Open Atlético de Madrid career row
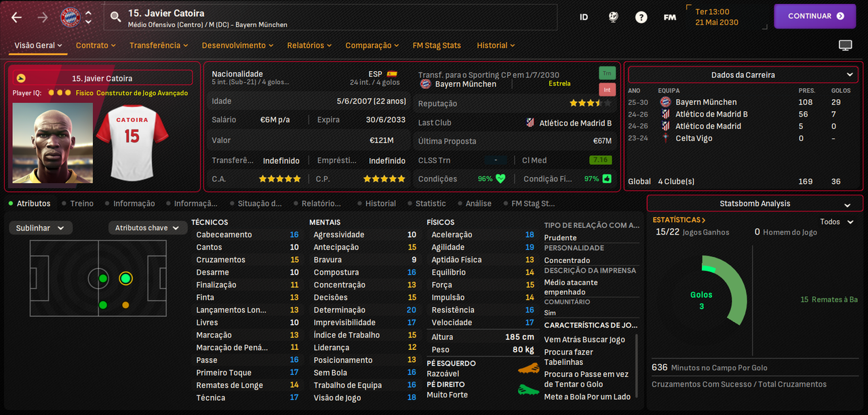The height and width of the screenshot is (415, 868). 743,126
